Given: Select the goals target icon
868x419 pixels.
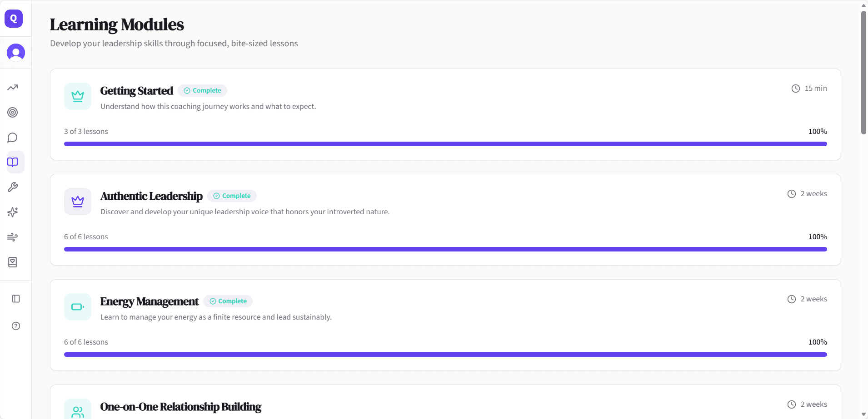Looking at the screenshot, I should point(12,113).
